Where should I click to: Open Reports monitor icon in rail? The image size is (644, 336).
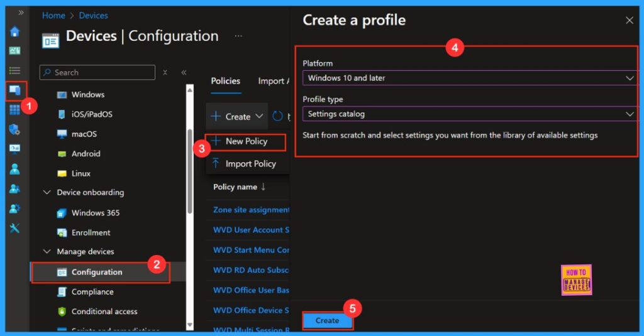coord(15,148)
